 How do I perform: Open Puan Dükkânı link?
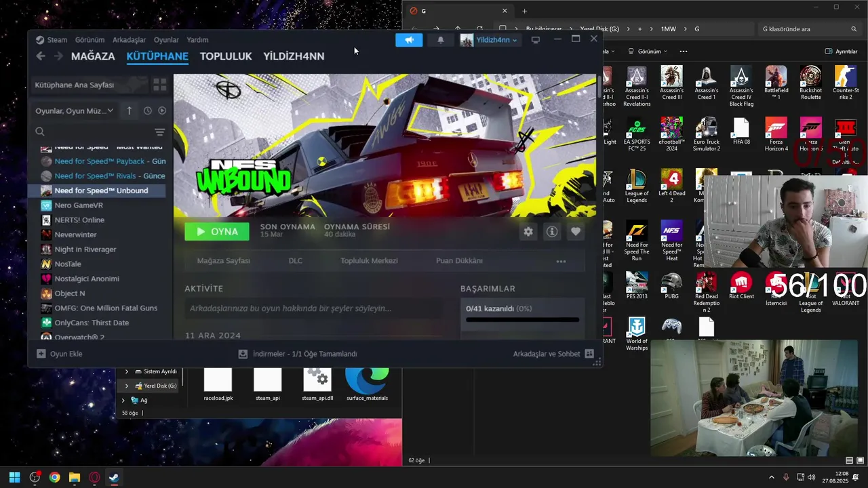click(459, 261)
